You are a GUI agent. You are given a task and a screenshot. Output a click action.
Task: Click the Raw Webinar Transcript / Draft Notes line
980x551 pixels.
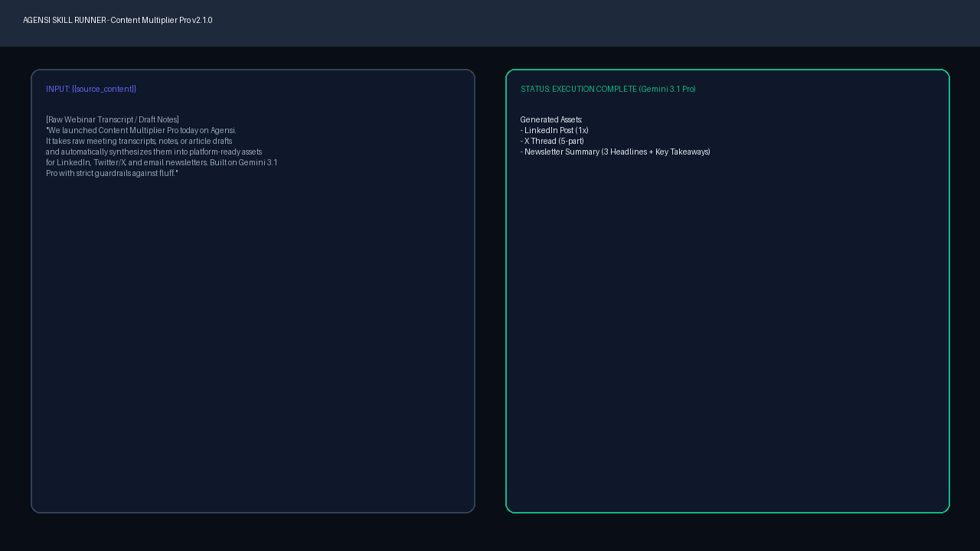tap(113, 119)
